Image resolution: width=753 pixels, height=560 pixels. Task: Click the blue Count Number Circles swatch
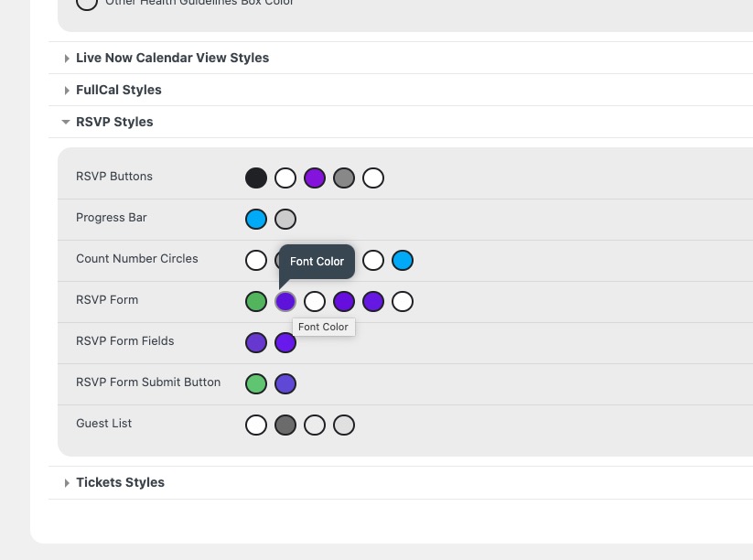pyautogui.click(x=403, y=260)
